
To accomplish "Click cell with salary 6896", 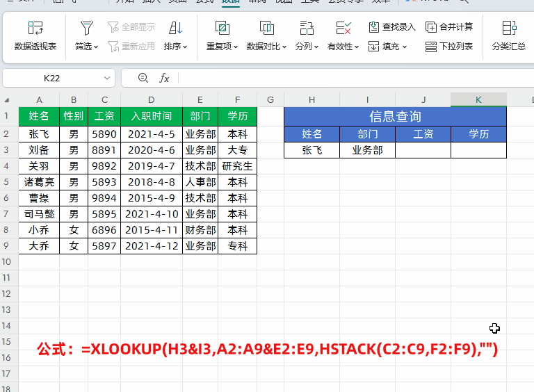I will pos(104,230).
